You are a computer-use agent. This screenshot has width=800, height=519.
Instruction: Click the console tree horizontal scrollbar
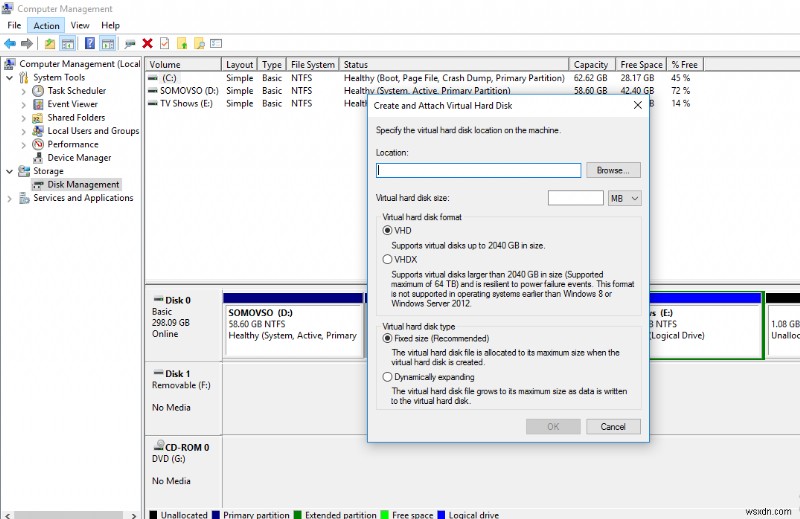[x=70, y=515]
